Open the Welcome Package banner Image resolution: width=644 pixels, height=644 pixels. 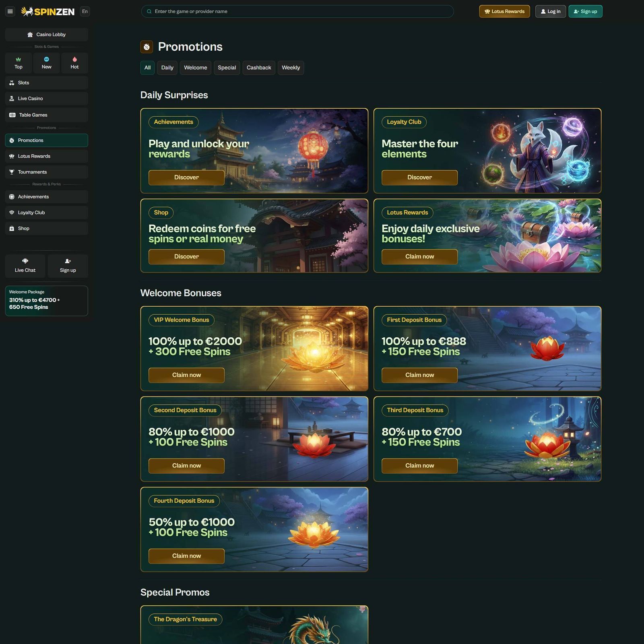(x=46, y=301)
